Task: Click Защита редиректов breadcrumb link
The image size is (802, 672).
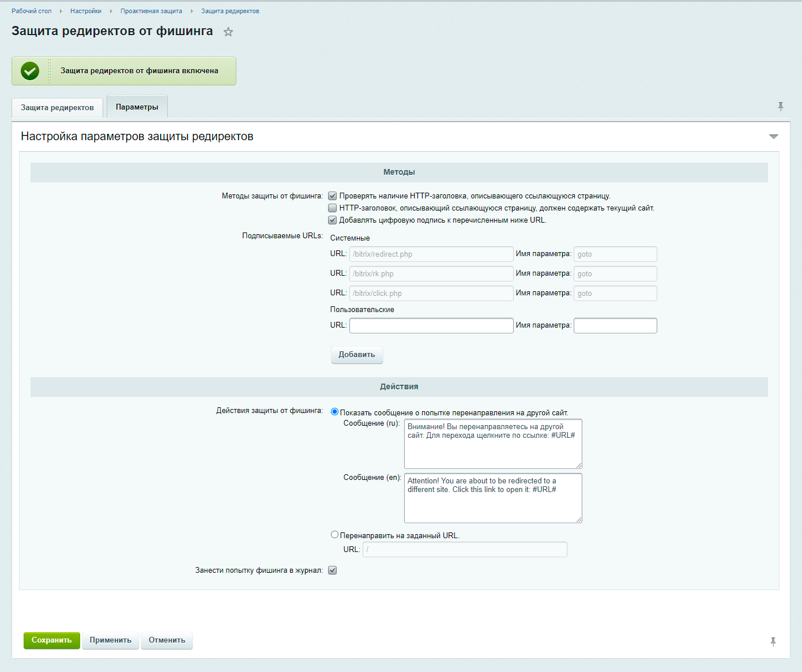Action: click(230, 11)
